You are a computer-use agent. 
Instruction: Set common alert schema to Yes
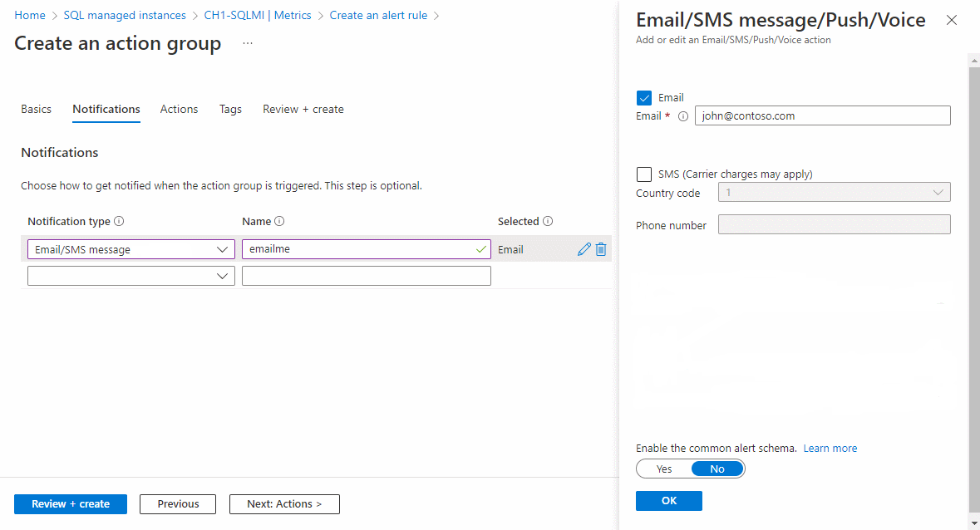click(x=664, y=469)
